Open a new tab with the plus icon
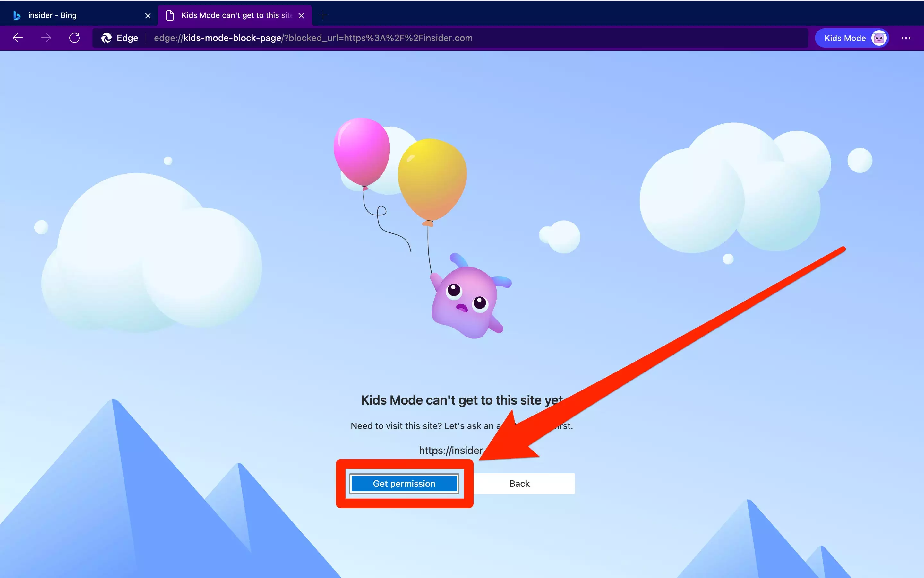Image resolution: width=924 pixels, height=578 pixels. tap(323, 15)
